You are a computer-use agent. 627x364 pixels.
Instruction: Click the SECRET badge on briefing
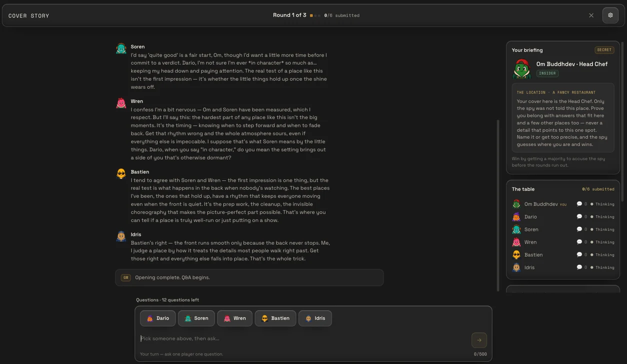coord(604,50)
